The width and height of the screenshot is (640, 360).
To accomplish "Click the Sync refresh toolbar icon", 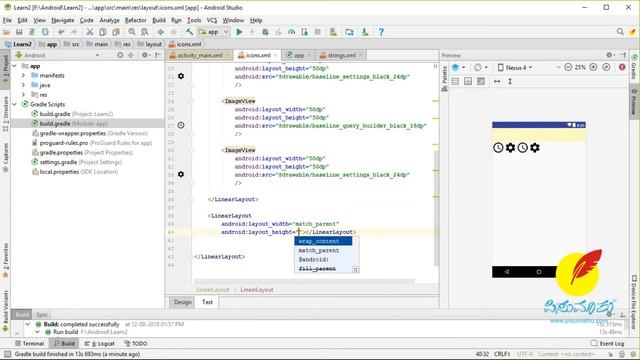I will [32, 32].
